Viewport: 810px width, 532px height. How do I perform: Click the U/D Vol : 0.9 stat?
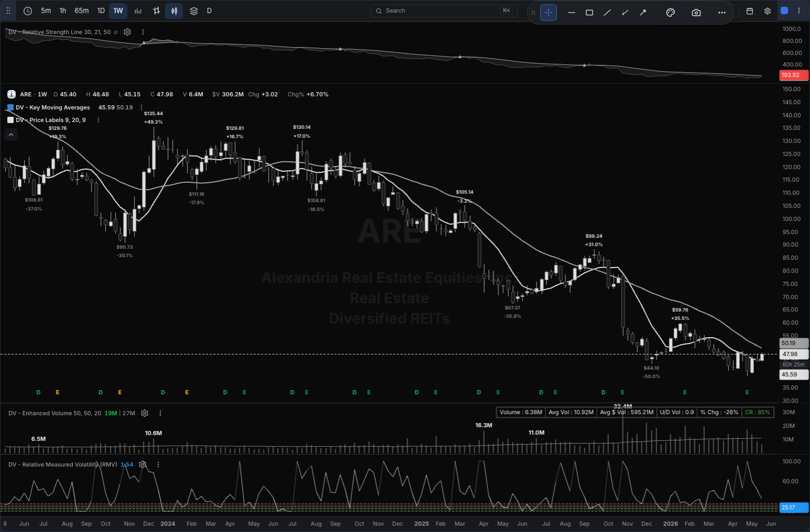tap(677, 412)
